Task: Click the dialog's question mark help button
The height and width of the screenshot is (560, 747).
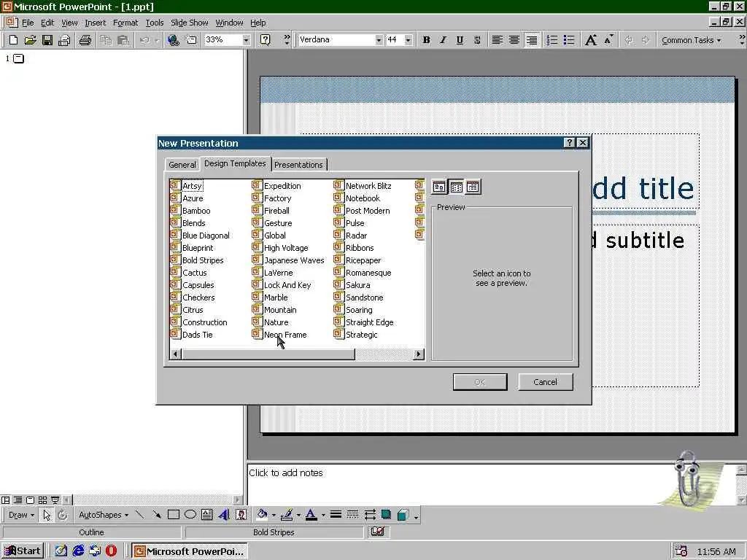Action: point(569,143)
